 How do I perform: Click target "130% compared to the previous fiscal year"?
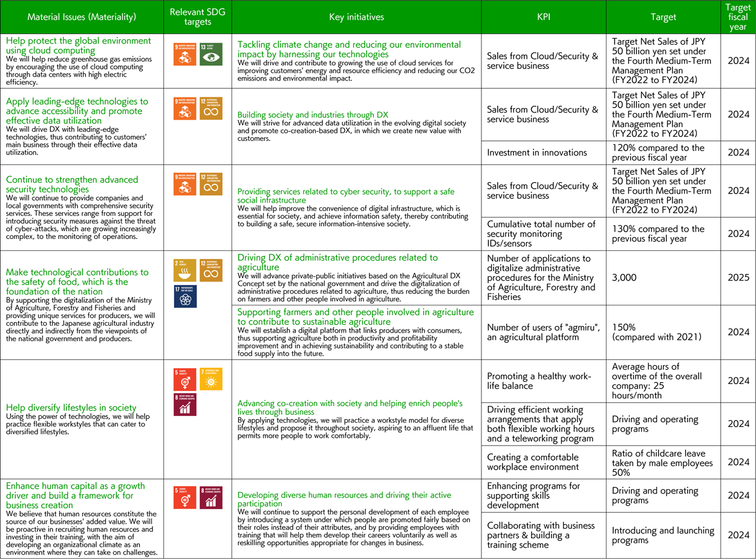(x=658, y=233)
